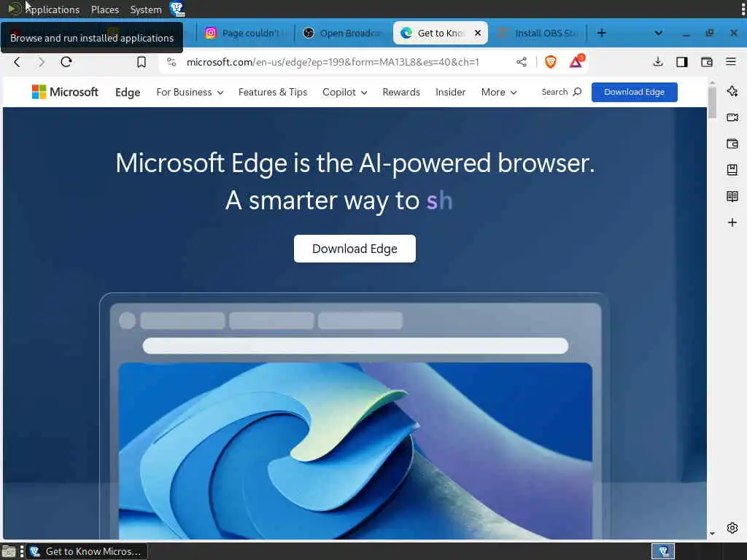Launch Brave from the top panel icon

[x=177, y=9]
